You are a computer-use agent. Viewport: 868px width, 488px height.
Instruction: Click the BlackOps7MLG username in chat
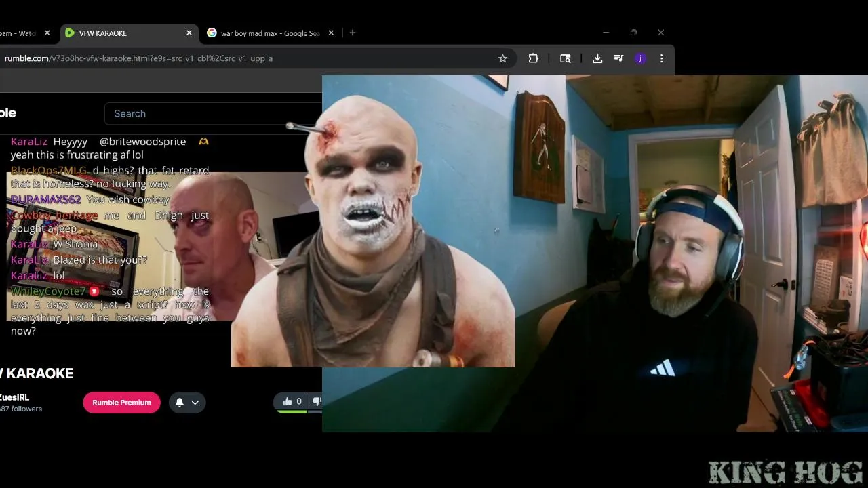(x=49, y=170)
